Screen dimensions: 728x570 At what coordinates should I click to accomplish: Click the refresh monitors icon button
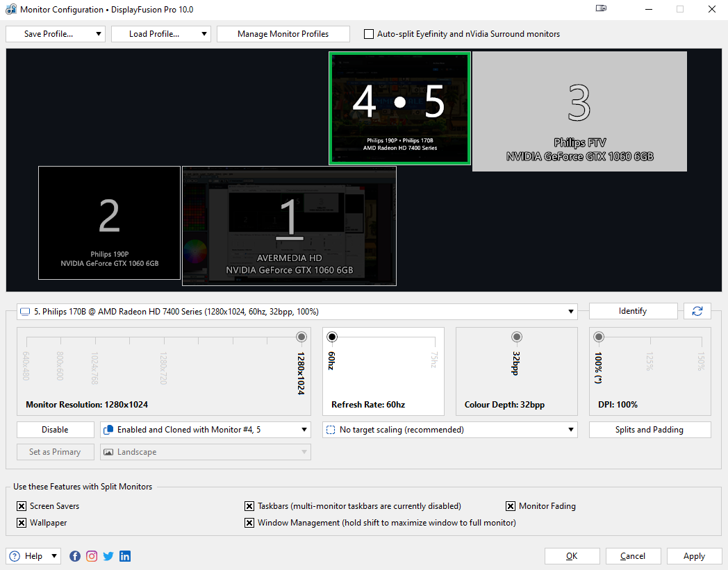697,311
